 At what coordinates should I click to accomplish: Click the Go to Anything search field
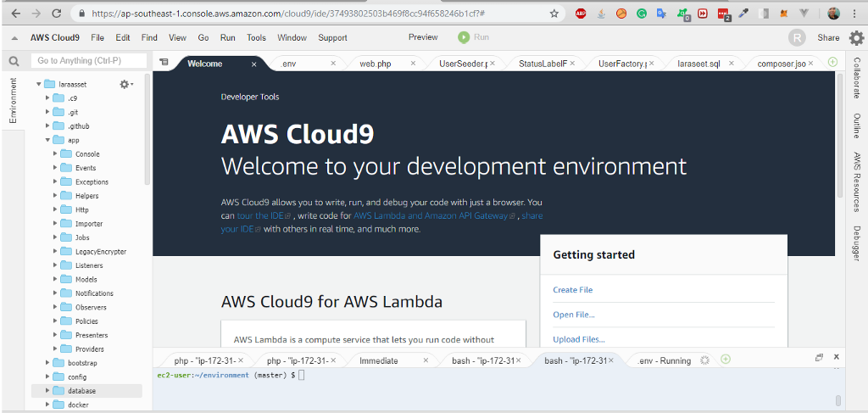87,61
